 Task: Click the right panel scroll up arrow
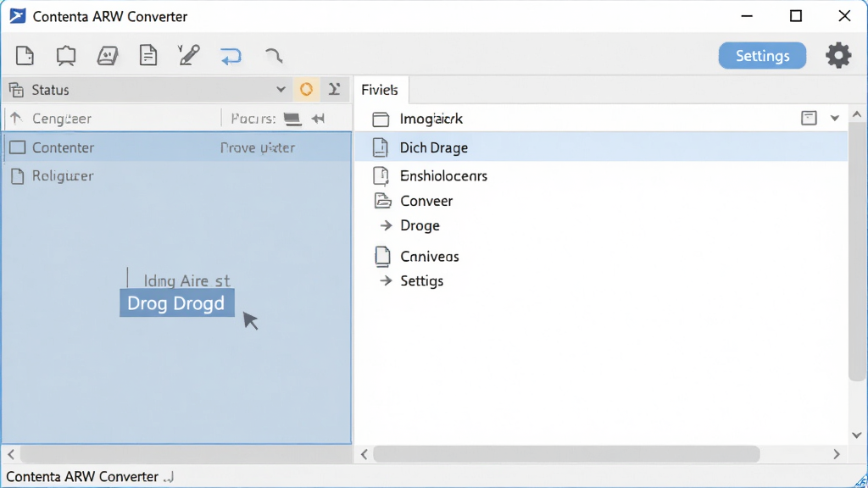[x=857, y=114]
